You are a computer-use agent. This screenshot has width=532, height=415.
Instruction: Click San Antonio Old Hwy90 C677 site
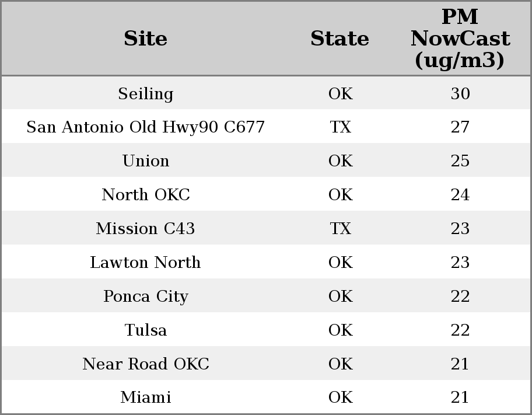pyautogui.click(x=146, y=127)
